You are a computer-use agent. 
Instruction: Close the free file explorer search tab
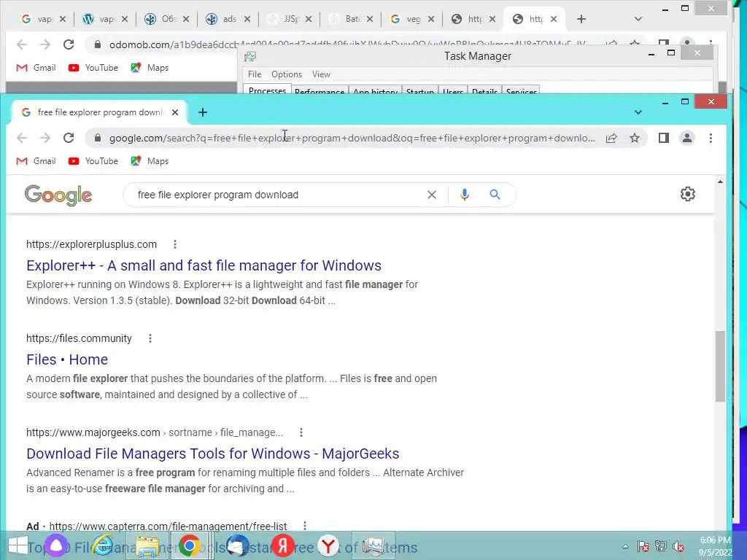pos(175,112)
